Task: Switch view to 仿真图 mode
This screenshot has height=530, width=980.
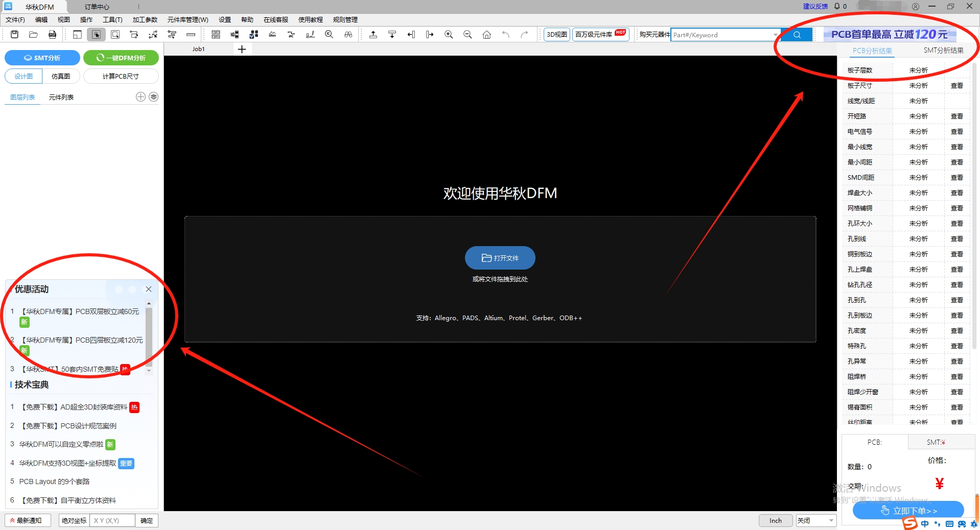Action: tap(61, 76)
